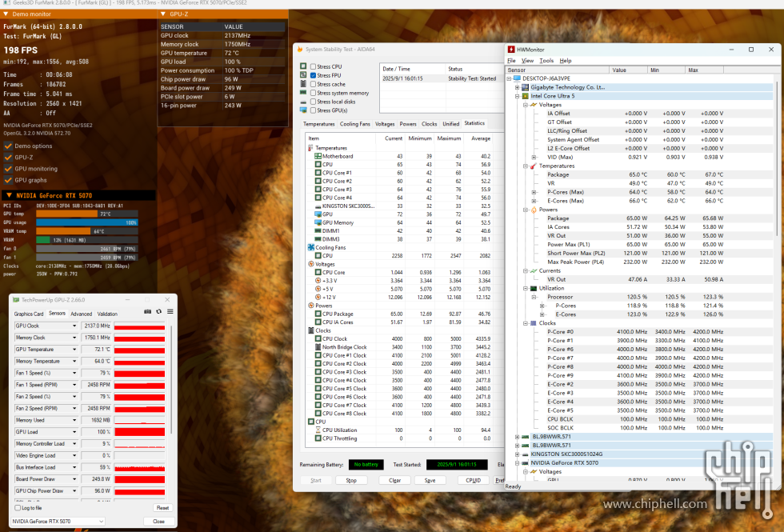This screenshot has width=784, height=532.
Task: Click the icon beside Stress cache
Action: (303, 83)
